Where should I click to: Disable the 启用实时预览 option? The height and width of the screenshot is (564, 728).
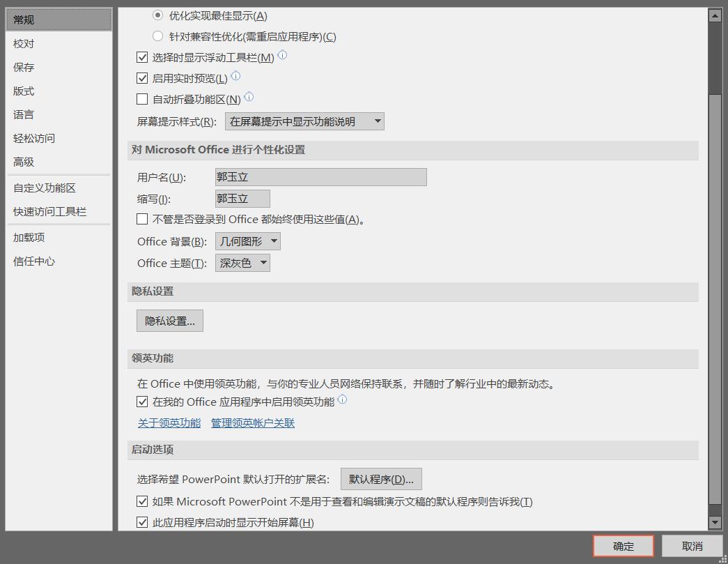[x=142, y=78]
